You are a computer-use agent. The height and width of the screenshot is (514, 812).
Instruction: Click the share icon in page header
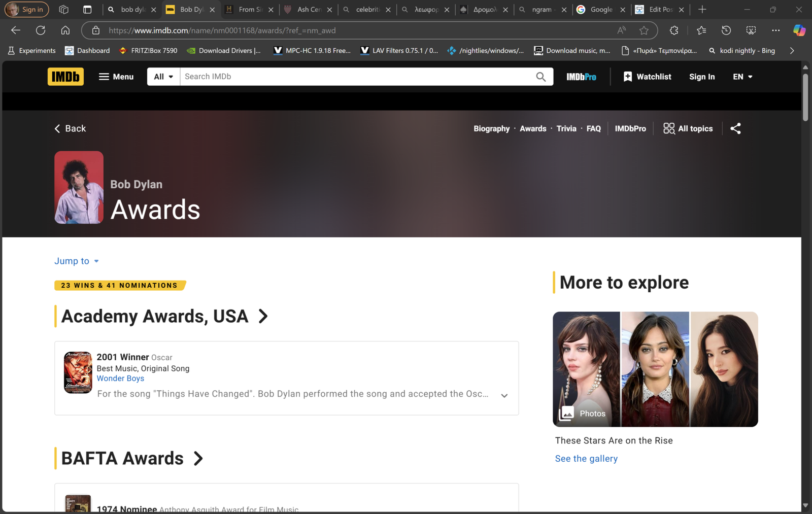(735, 129)
